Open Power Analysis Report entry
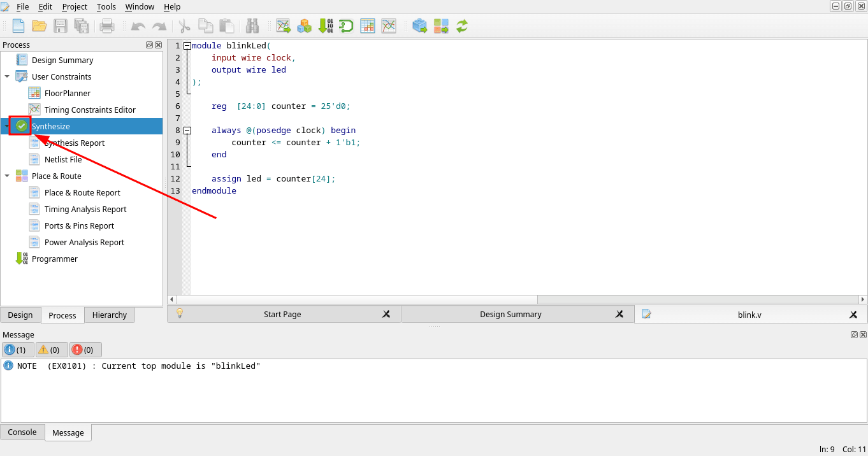This screenshot has height=456, width=868. (84, 242)
